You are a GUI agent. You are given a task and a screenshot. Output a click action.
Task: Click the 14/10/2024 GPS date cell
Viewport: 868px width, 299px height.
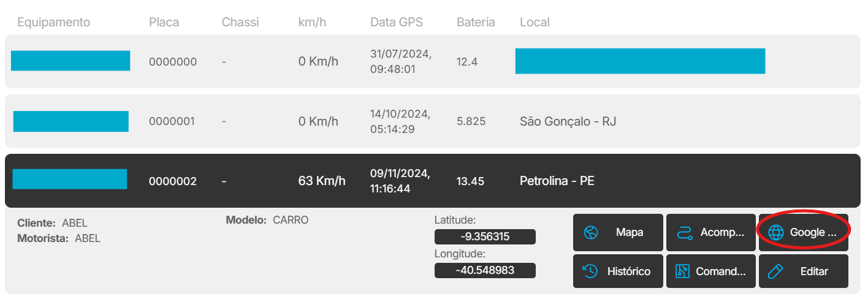400,121
